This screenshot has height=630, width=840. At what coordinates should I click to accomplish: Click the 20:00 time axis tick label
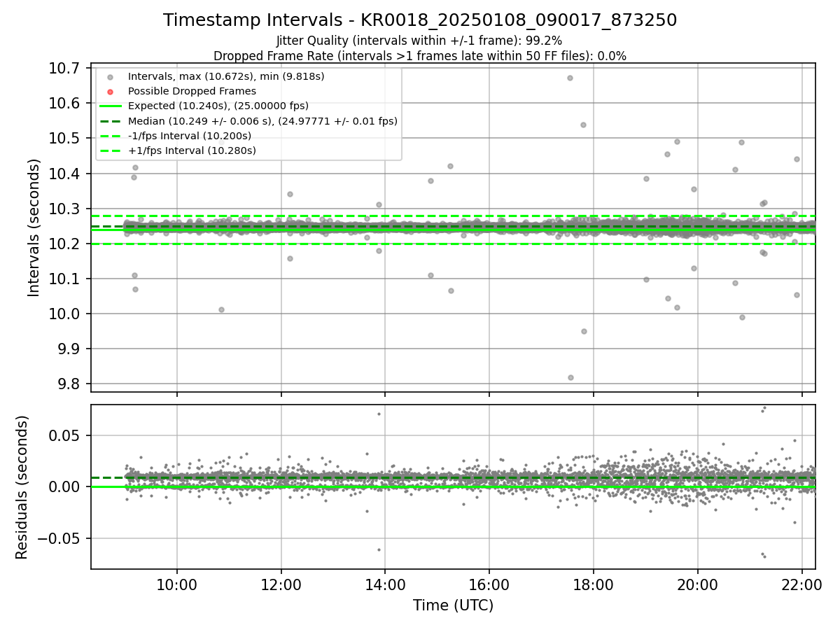point(697,584)
